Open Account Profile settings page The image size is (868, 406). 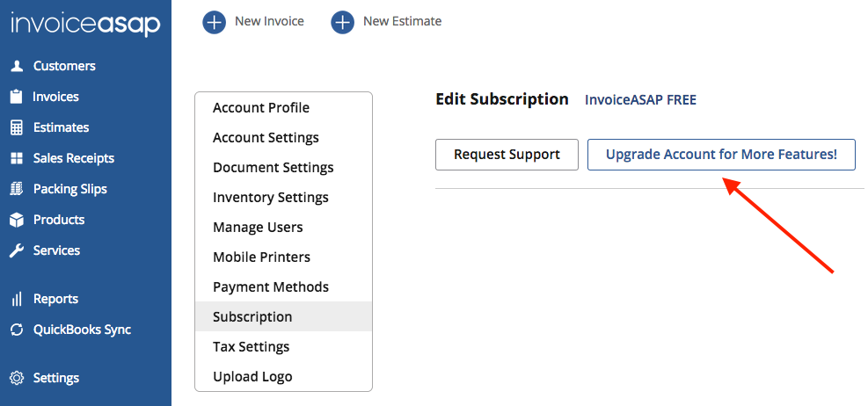tap(261, 108)
